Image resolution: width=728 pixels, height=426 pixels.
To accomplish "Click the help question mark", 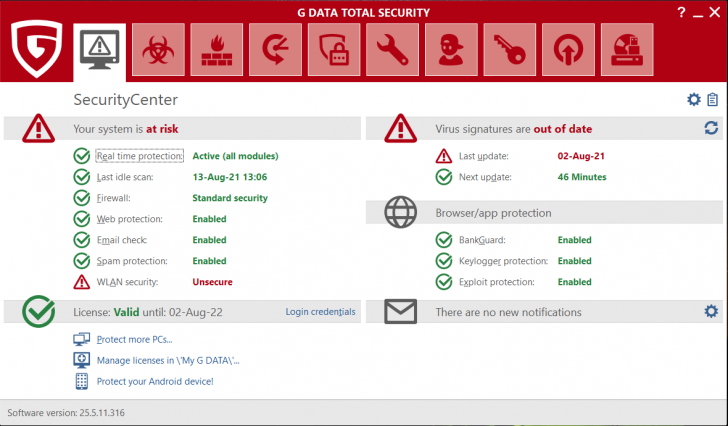I will [x=681, y=12].
